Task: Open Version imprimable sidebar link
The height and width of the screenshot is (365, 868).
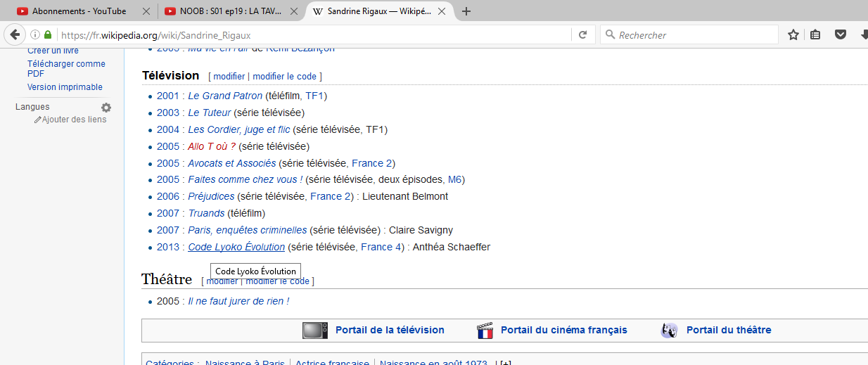Action: point(65,87)
